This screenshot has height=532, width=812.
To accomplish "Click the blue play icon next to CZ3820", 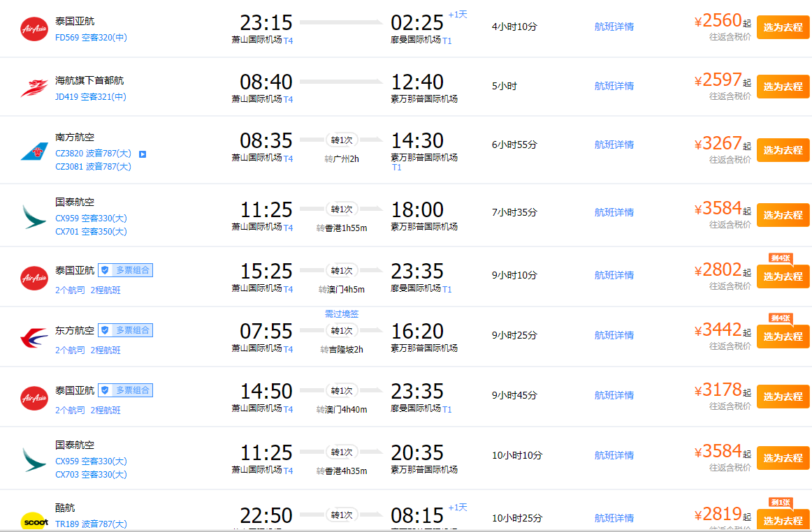I will tap(142, 154).
